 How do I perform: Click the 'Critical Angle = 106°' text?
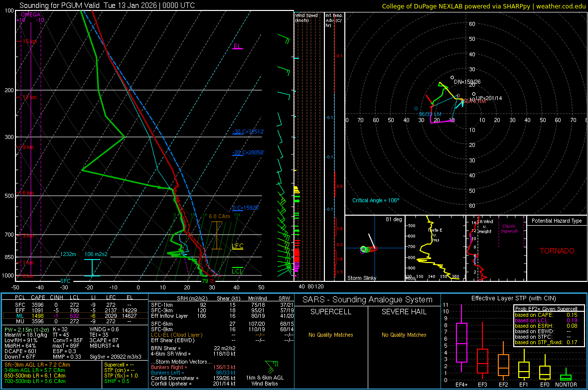[x=376, y=200]
